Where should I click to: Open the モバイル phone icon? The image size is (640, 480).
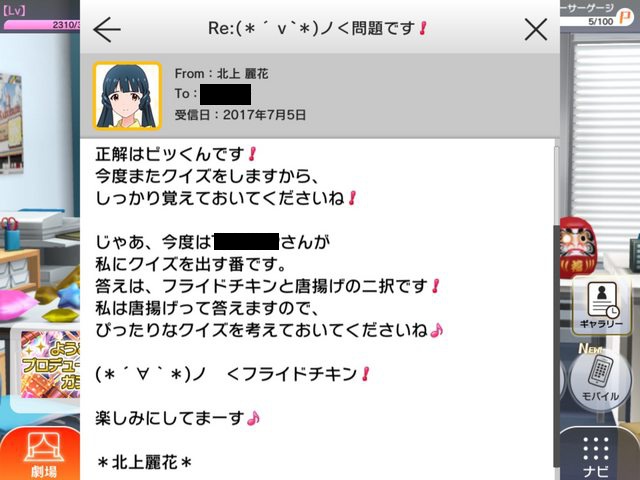pyautogui.click(x=600, y=378)
